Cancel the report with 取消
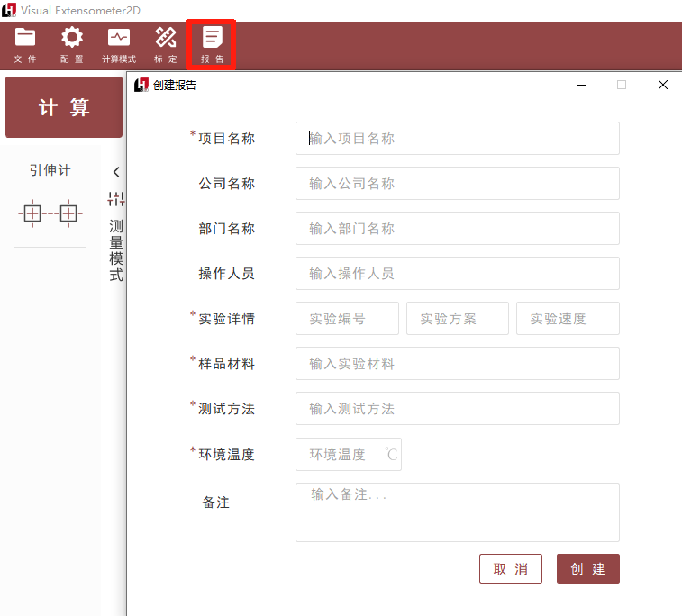This screenshot has width=682, height=616. (510, 569)
